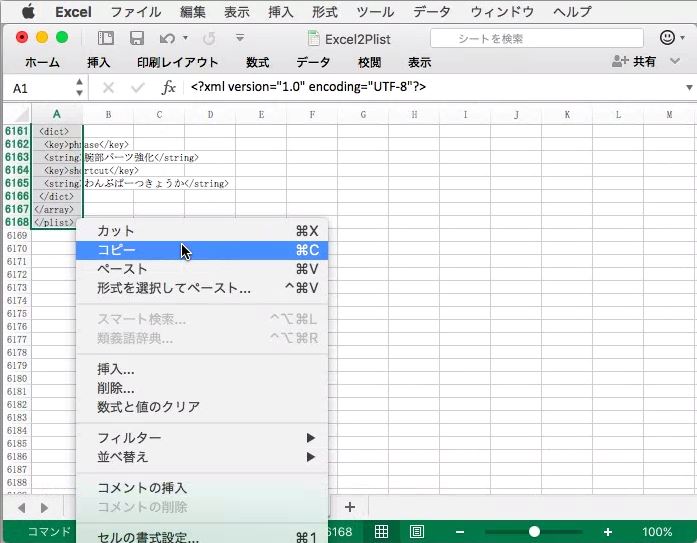Open the feedback dropdown arrow
This screenshot has width=697, height=543.
683,38
